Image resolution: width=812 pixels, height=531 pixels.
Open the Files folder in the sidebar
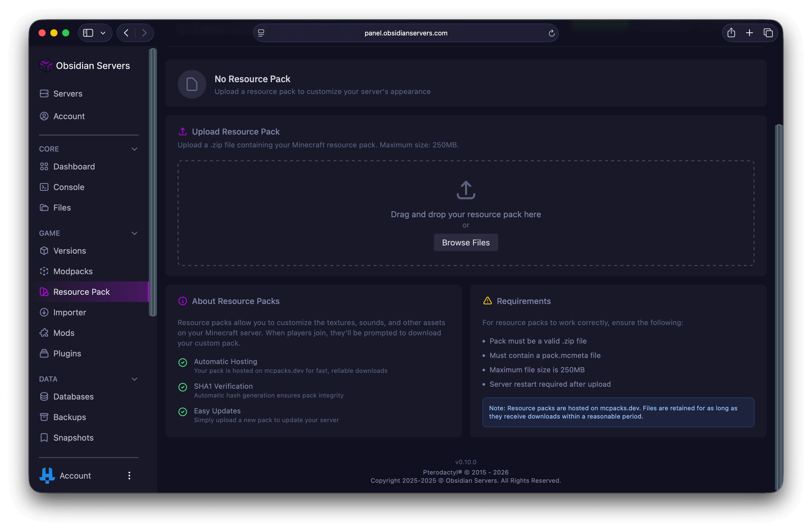[61, 207]
